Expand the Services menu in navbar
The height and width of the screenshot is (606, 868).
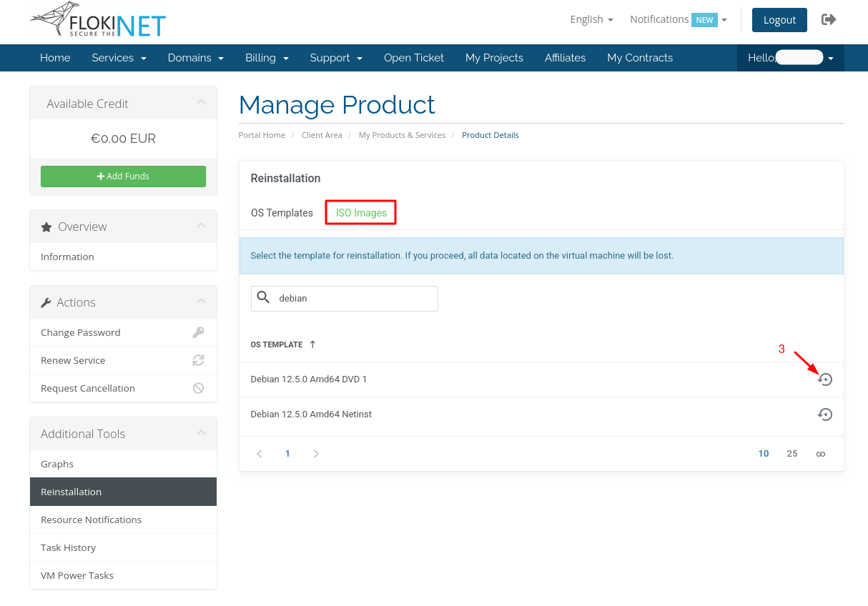(x=119, y=58)
